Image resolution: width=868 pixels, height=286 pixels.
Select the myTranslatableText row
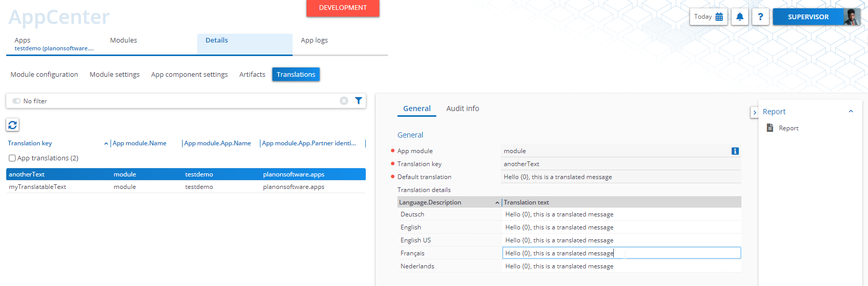(x=37, y=187)
